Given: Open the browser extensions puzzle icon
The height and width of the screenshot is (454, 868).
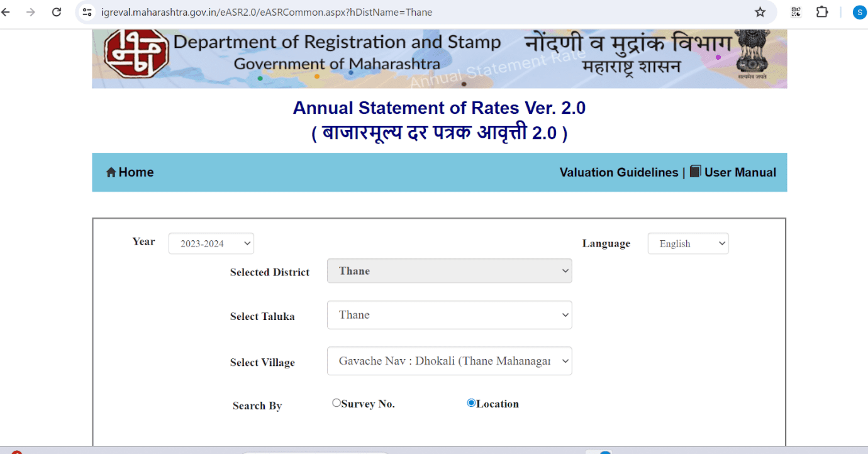Looking at the screenshot, I should (x=822, y=12).
